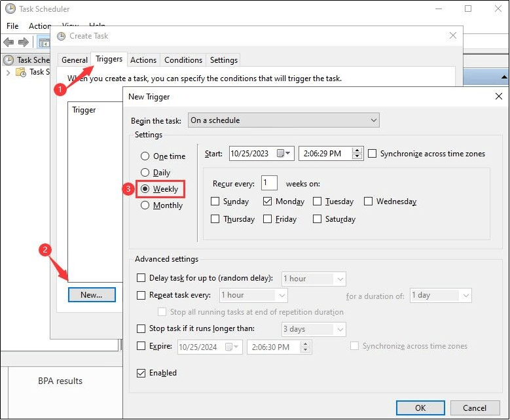Toggle the Enabled checkbox
Viewport: 510px width, 420px height.
point(141,373)
